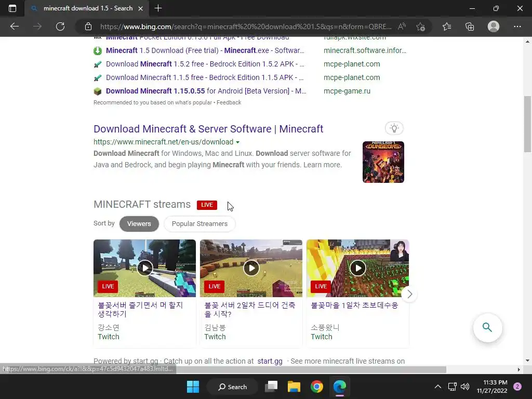
Task: Play the 소풍왔니 live stream video
Action: point(357,268)
